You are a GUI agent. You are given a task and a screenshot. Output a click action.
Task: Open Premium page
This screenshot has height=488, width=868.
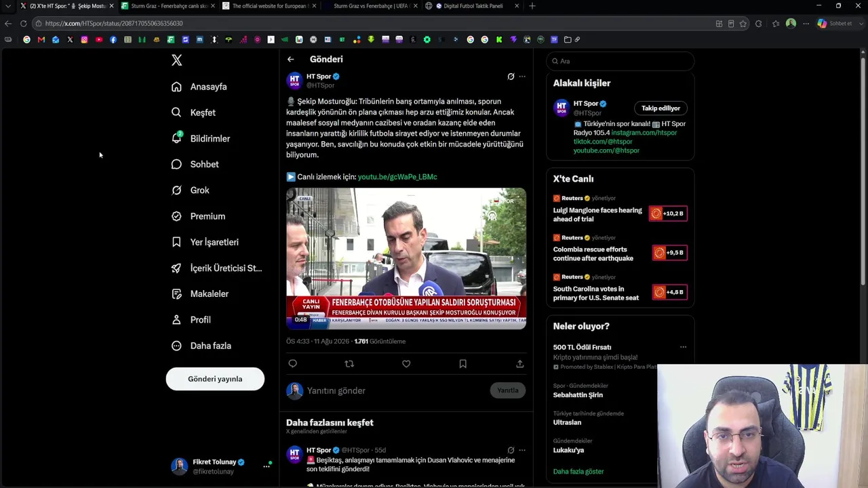click(x=198, y=216)
